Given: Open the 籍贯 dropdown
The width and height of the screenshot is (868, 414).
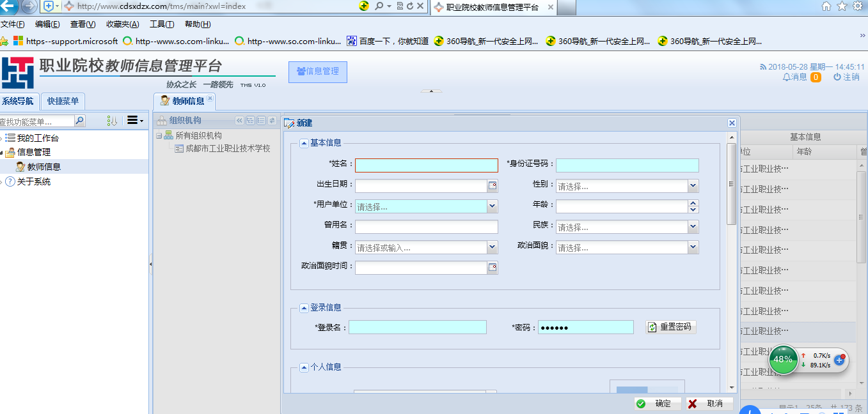Looking at the screenshot, I should (493, 247).
